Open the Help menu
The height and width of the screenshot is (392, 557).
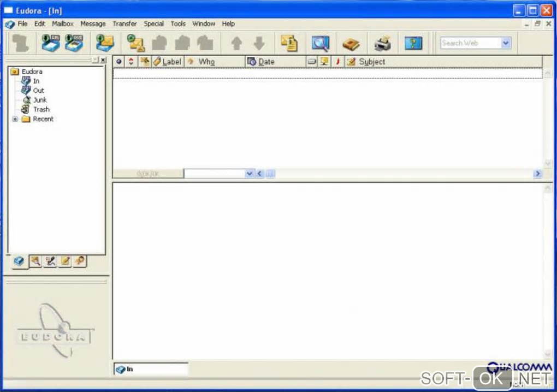click(228, 24)
